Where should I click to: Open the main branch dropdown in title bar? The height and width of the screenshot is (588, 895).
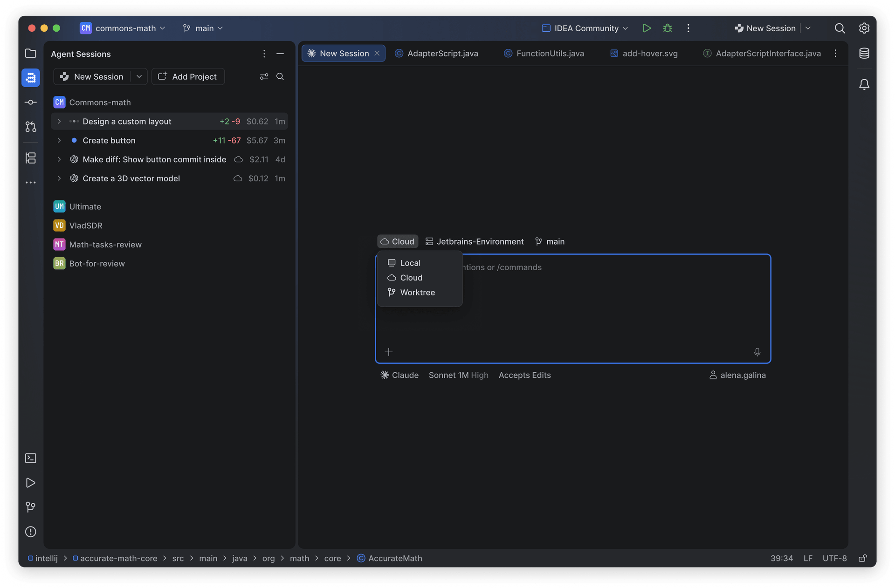pyautogui.click(x=203, y=28)
